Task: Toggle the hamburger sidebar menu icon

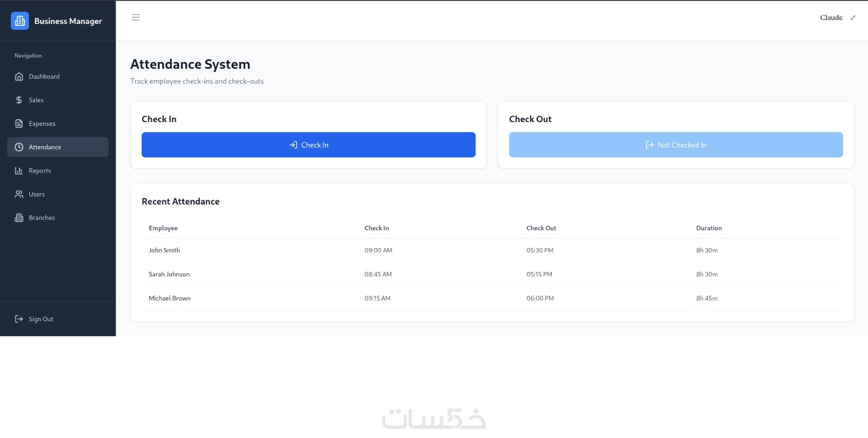Action: point(136,17)
